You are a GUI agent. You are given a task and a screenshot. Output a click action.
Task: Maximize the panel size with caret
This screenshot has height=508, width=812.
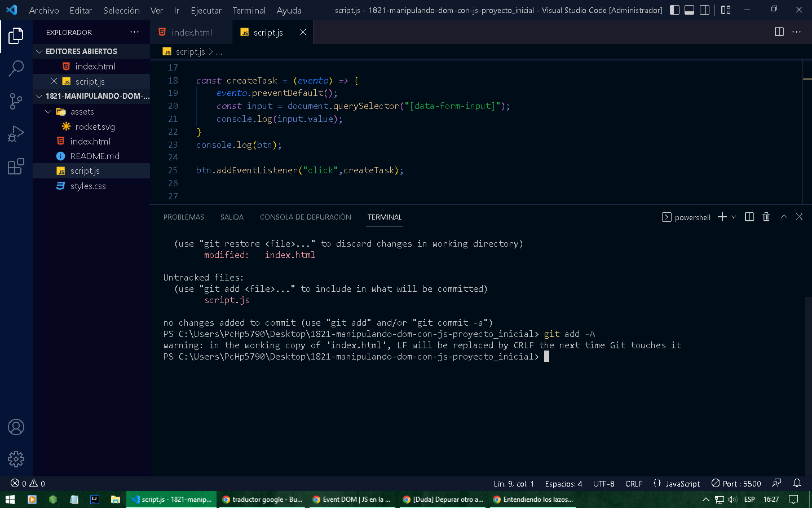point(783,217)
